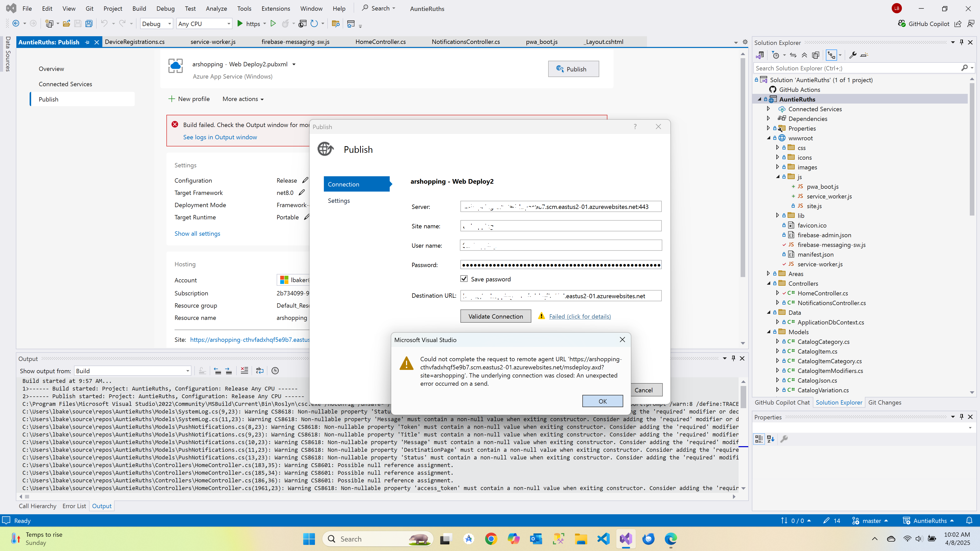Click the Save All toolbar icon
980x551 pixels.
(x=89, y=23)
